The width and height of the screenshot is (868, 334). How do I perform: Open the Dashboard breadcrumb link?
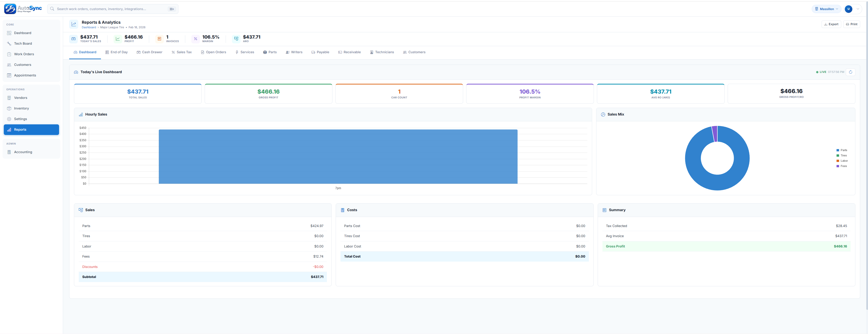click(89, 27)
